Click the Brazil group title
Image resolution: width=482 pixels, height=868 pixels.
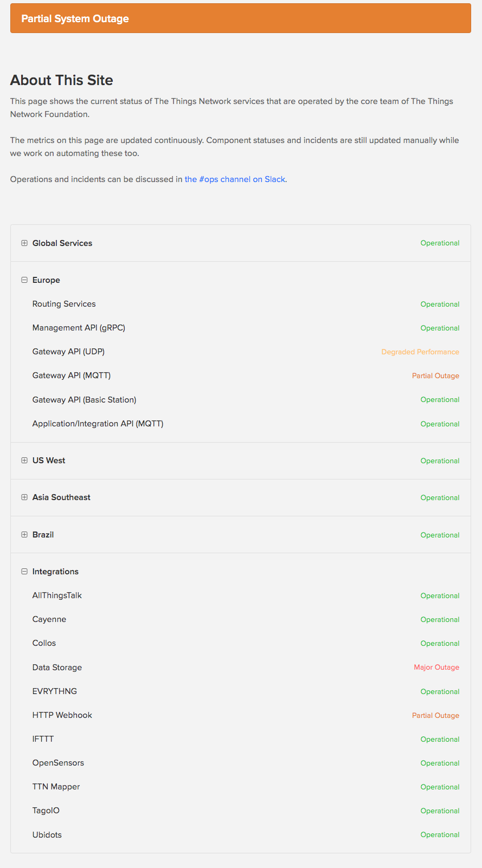43,535
